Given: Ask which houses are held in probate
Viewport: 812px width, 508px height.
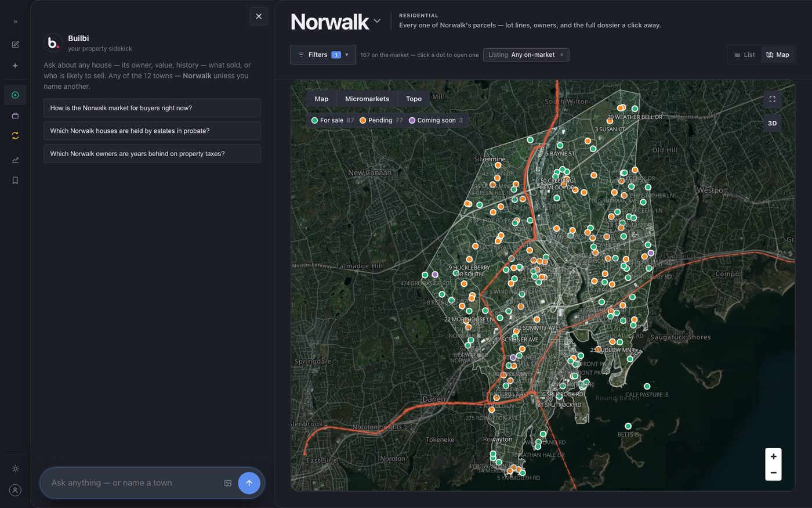Looking at the screenshot, I should click(x=152, y=131).
